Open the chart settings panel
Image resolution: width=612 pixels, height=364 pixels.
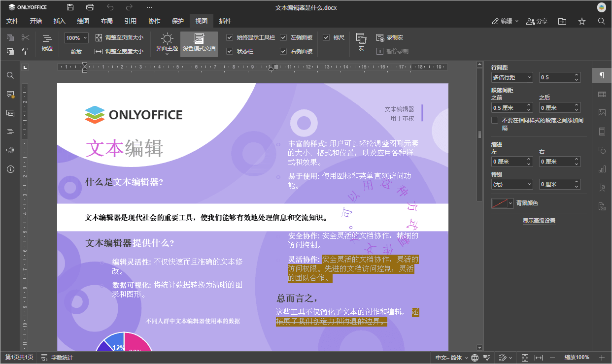pos(602,169)
